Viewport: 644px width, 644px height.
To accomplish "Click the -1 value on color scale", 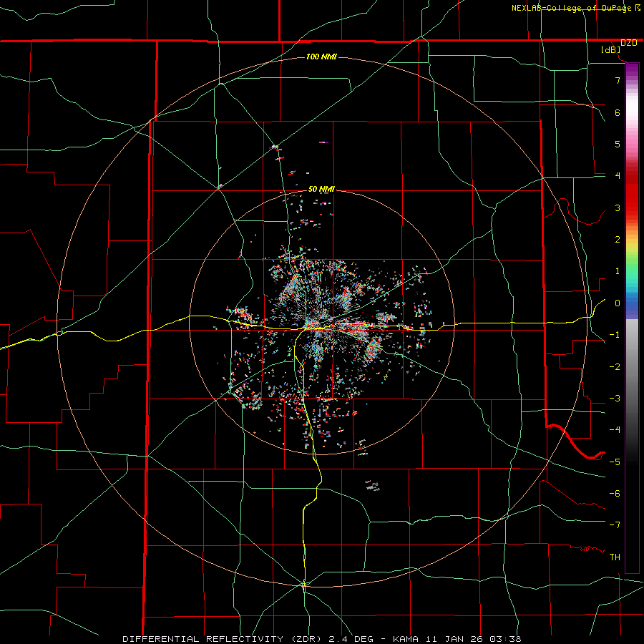I will pyautogui.click(x=615, y=335).
